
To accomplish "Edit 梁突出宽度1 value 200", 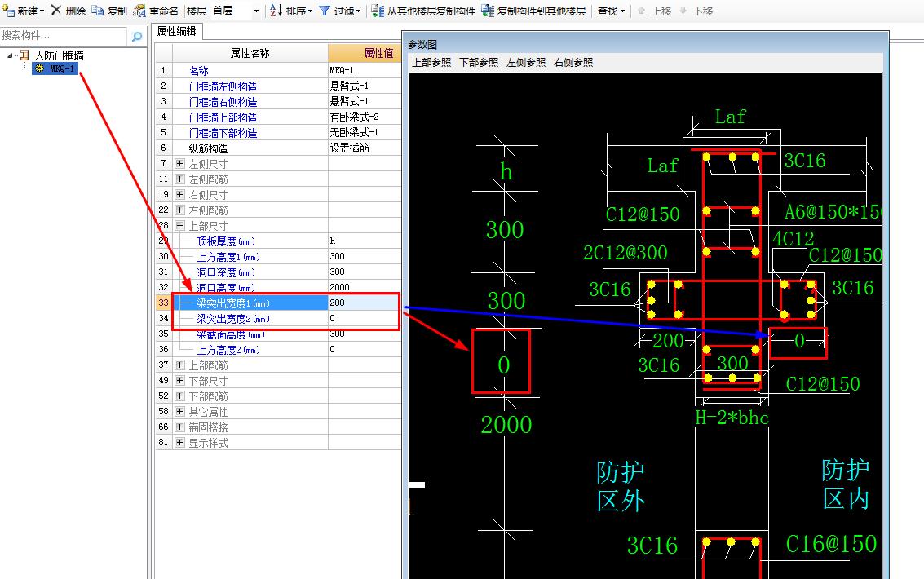I will (x=365, y=303).
